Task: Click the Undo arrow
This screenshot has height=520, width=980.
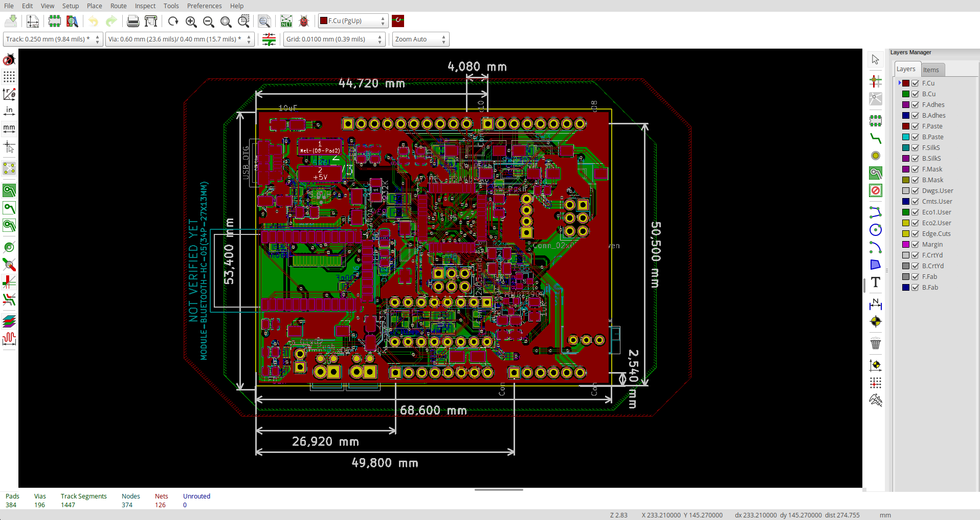Action: tap(94, 21)
